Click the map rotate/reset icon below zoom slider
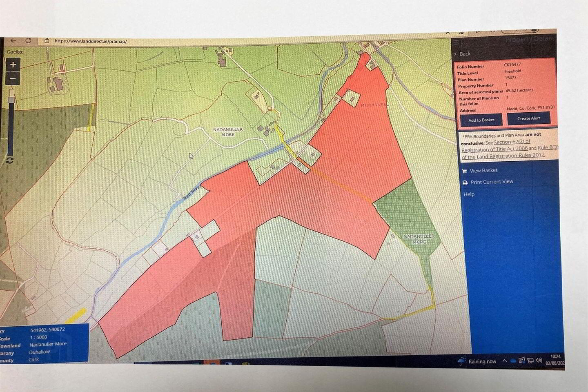 click(x=9, y=160)
